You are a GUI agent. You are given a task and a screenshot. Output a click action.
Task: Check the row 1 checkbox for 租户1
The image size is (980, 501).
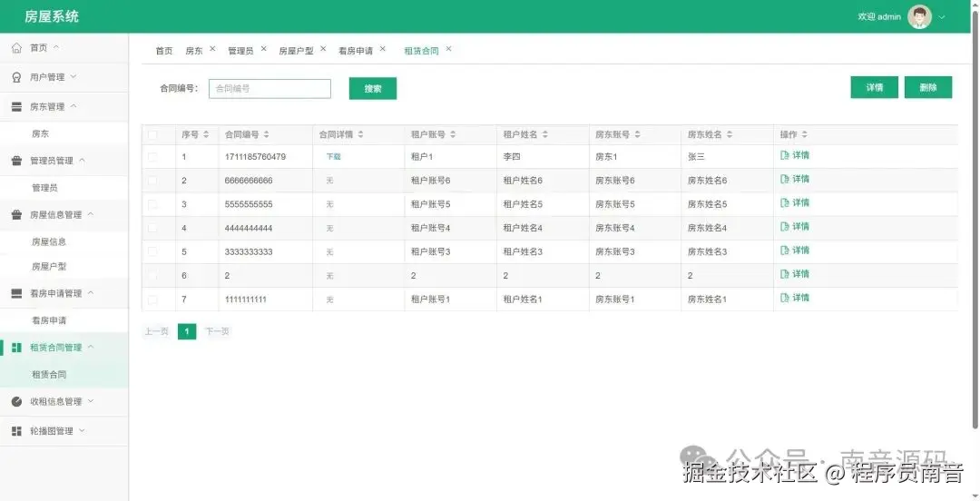(x=152, y=157)
